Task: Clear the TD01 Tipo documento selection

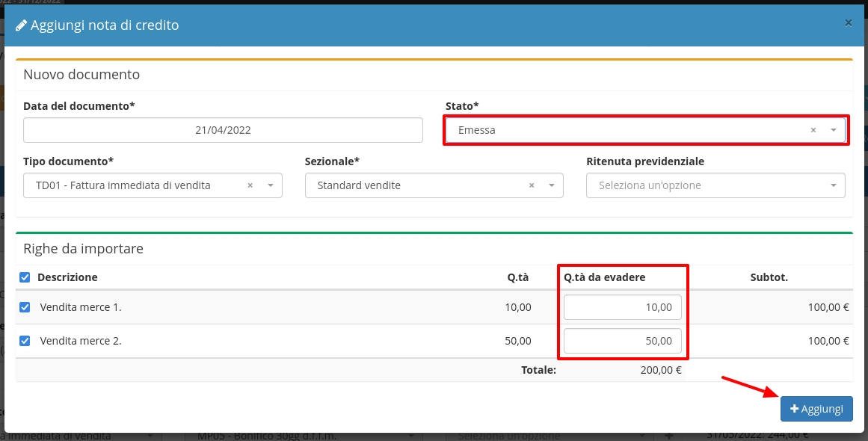Action: tap(250, 185)
